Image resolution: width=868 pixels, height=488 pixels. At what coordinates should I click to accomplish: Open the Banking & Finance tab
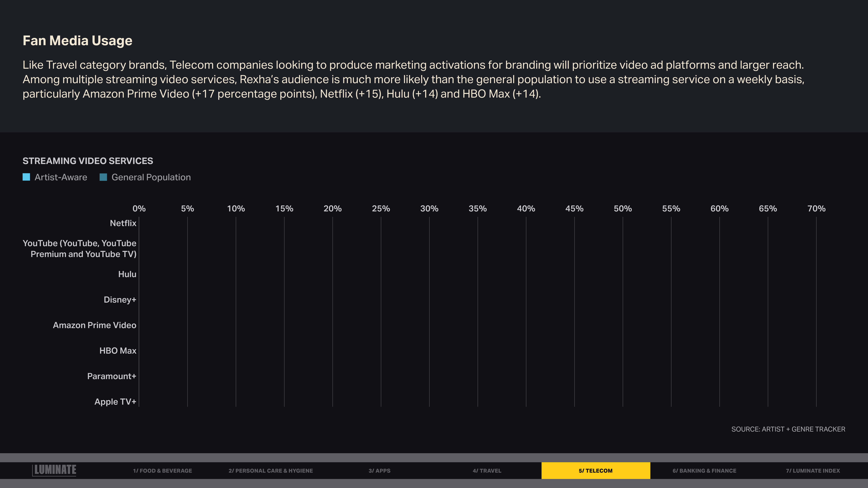tap(704, 470)
